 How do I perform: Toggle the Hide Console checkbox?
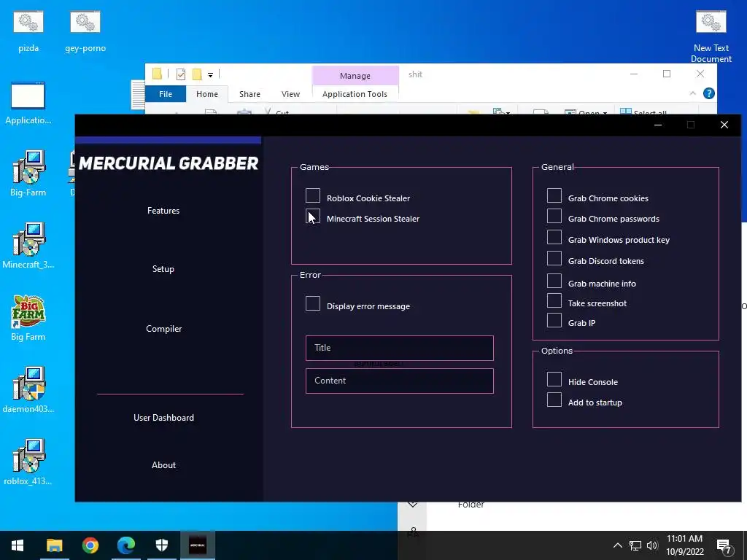point(554,379)
